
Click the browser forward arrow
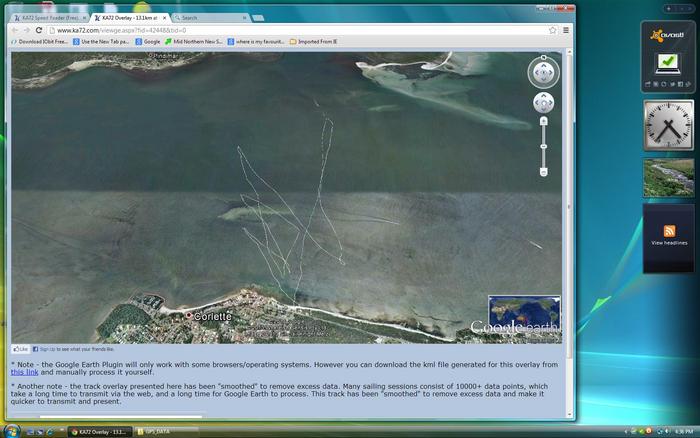[26, 30]
